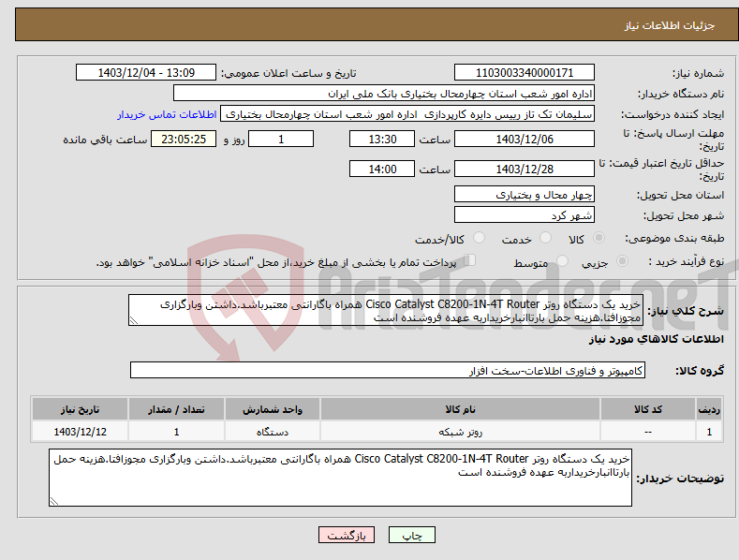This screenshot has width=739, height=560.
Task: Click the validity time field 14:00
Action: 382,169
